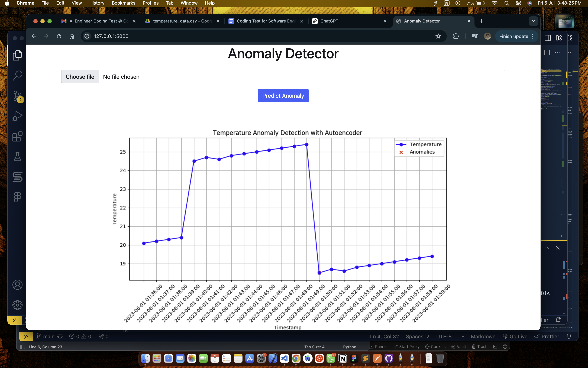This screenshot has width=588, height=368.
Task: Open the Finish update menu dots
Action: point(533,36)
